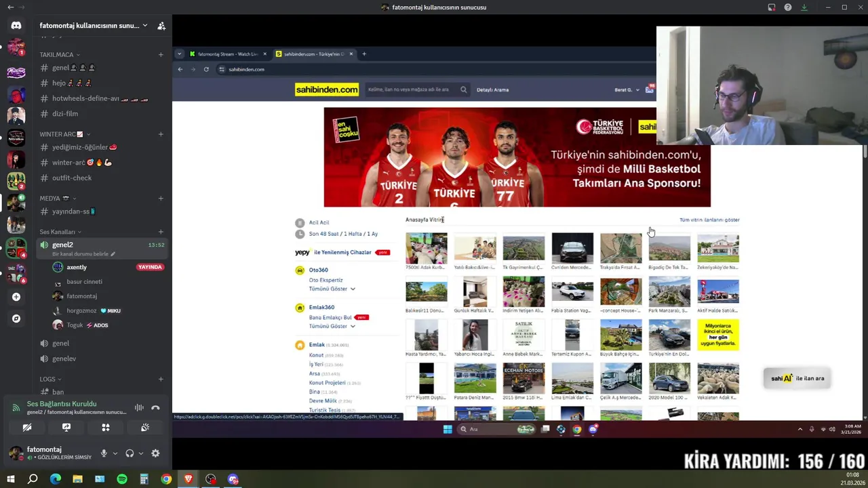Mute the Discord microphone
The width and height of the screenshot is (868, 488).
pos(104,453)
